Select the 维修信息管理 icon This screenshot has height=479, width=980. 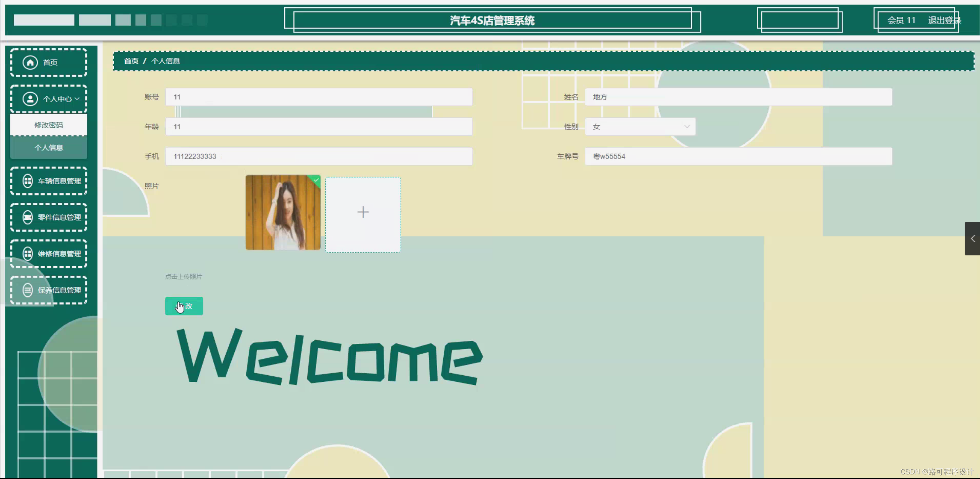pyautogui.click(x=27, y=254)
